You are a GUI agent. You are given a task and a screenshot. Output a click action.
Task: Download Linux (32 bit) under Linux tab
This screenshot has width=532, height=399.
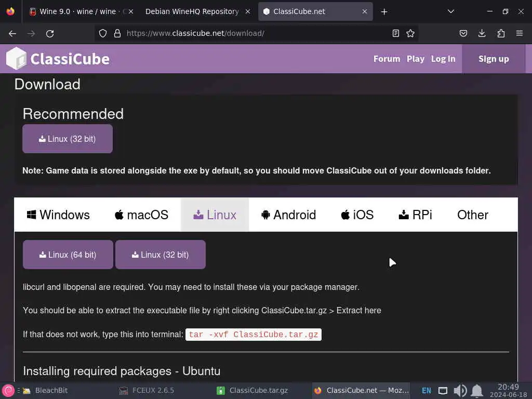(x=161, y=255)
